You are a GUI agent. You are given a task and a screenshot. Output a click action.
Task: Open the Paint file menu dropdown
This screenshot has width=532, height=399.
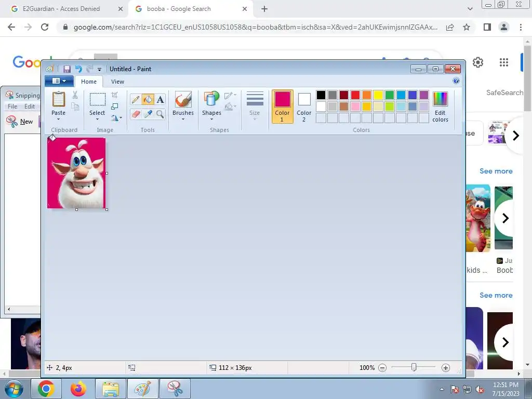click(59, 81)
